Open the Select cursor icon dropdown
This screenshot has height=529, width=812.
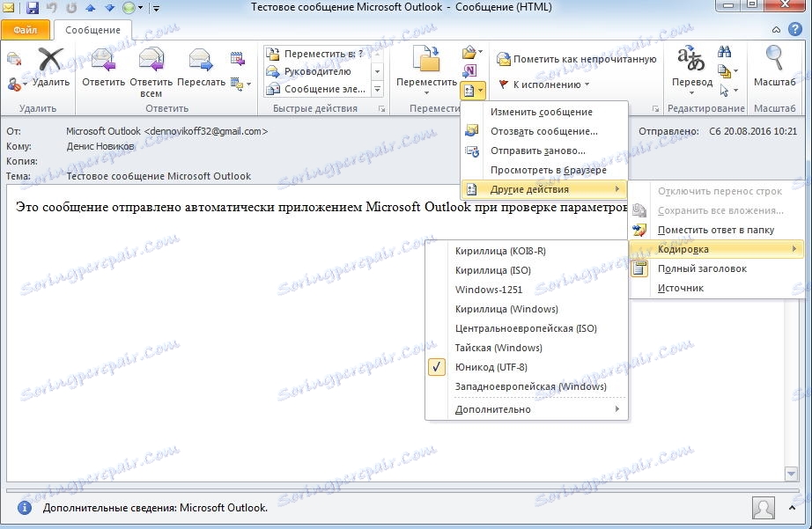click(x=727, y=91)
